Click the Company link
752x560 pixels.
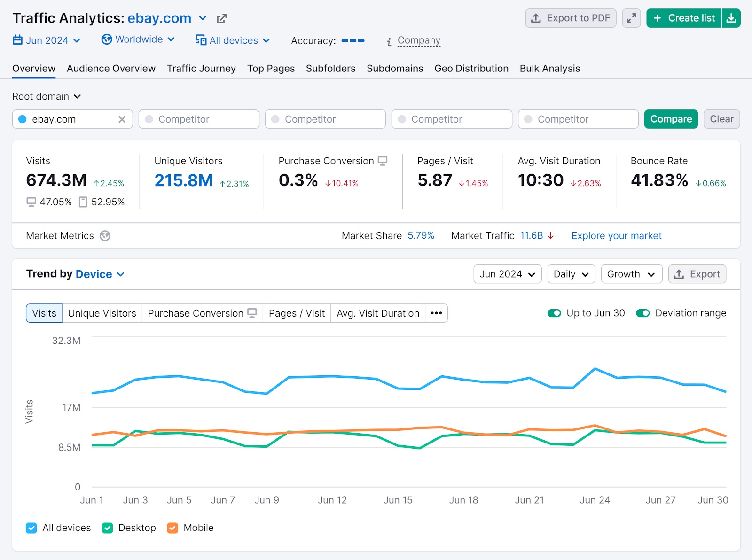tap(419, 40)
